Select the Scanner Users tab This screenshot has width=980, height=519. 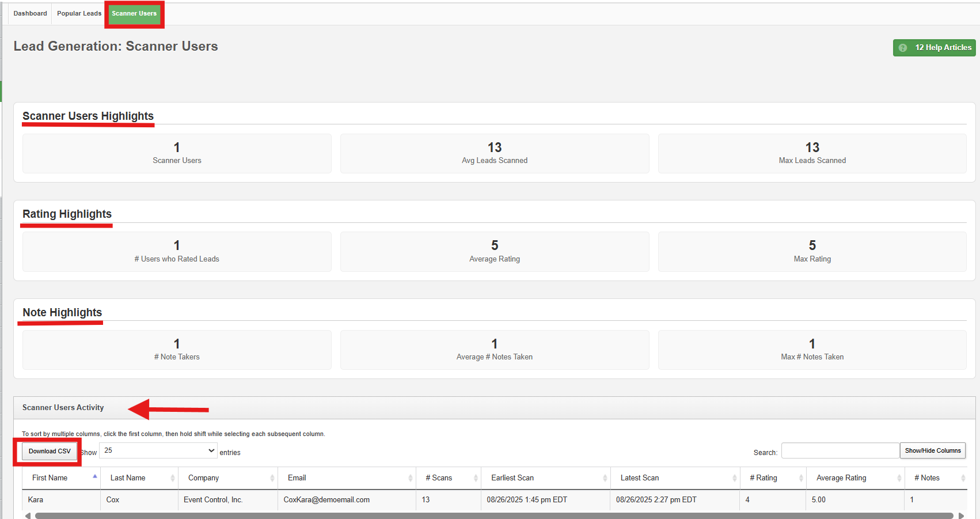pos(134,14)
